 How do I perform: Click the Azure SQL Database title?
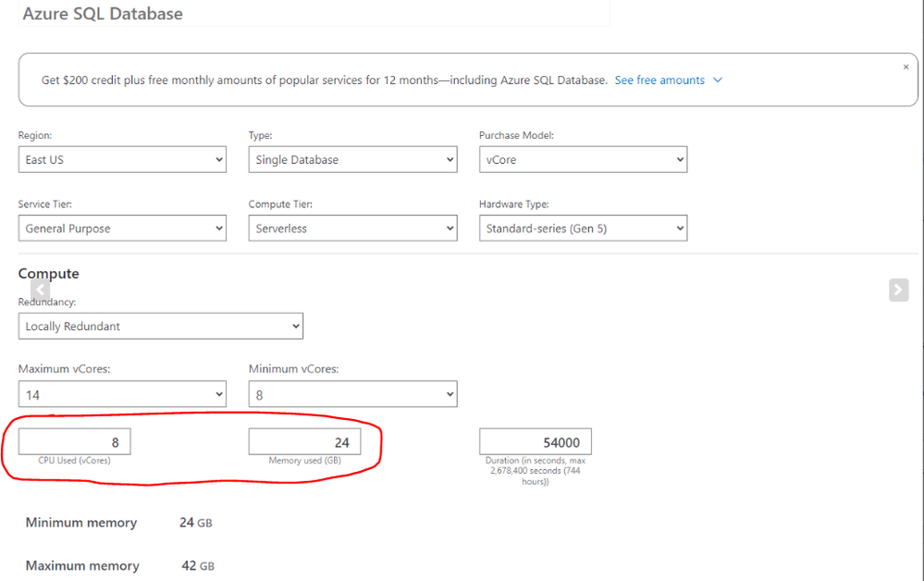click(103, 14)
